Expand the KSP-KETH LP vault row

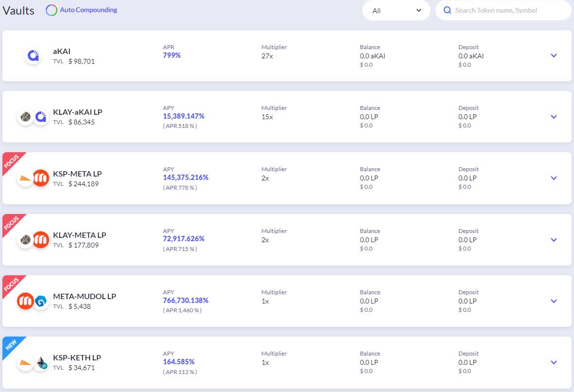click(554, 362)
